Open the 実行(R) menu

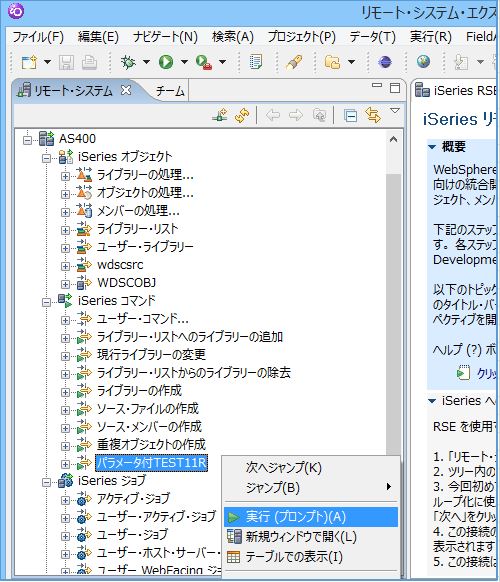tap(431, 37)
